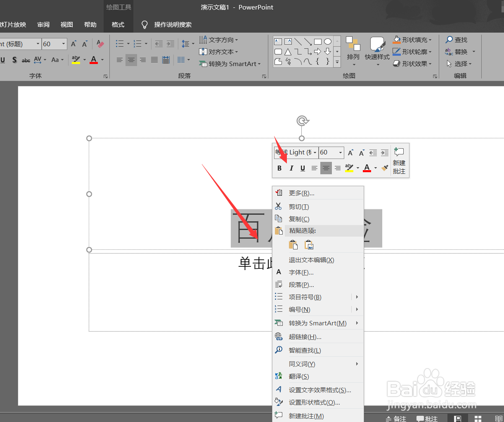This screenshot has height=422, width=504.
Task: Open the font group dialog launcher
Action: 106,76
